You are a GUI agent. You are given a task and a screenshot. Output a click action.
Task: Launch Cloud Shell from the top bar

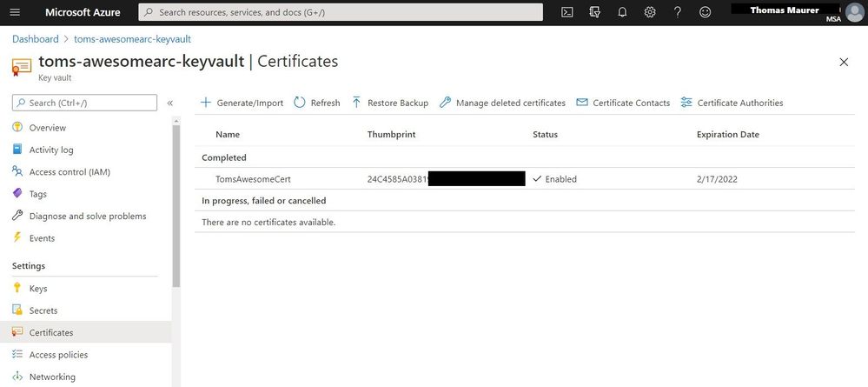(x=567, y=12)
